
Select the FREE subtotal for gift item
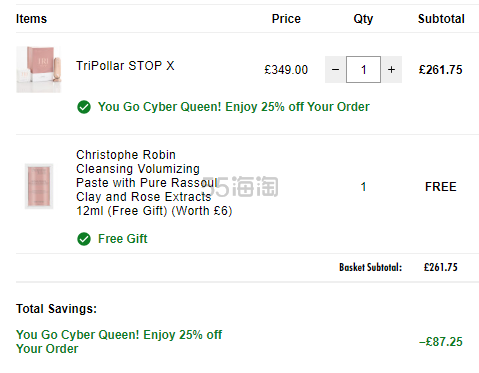[441, 187]
